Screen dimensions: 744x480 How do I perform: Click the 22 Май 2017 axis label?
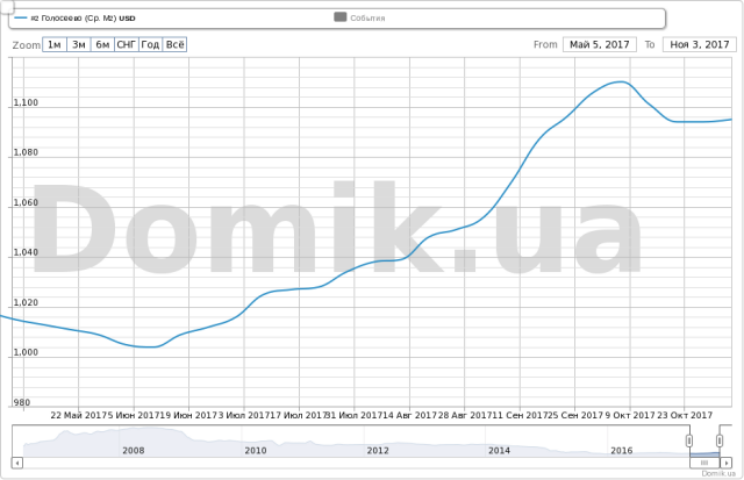coord(78,415)
